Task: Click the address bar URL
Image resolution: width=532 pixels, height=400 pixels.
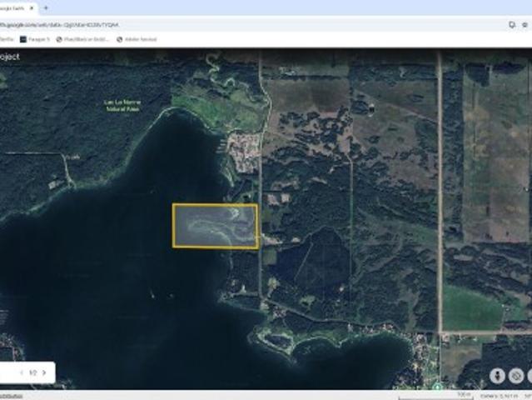Action: (59, 25)
